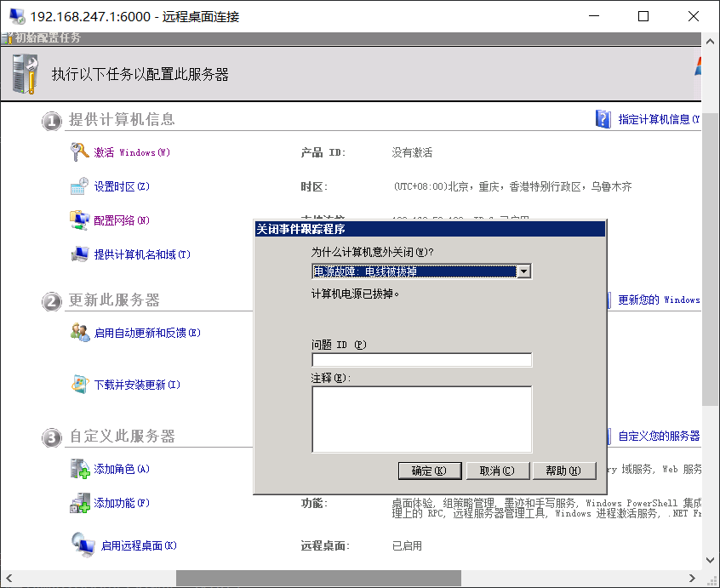
Task: Click the download updates Windows icon
Action: (x=80, y=384)
